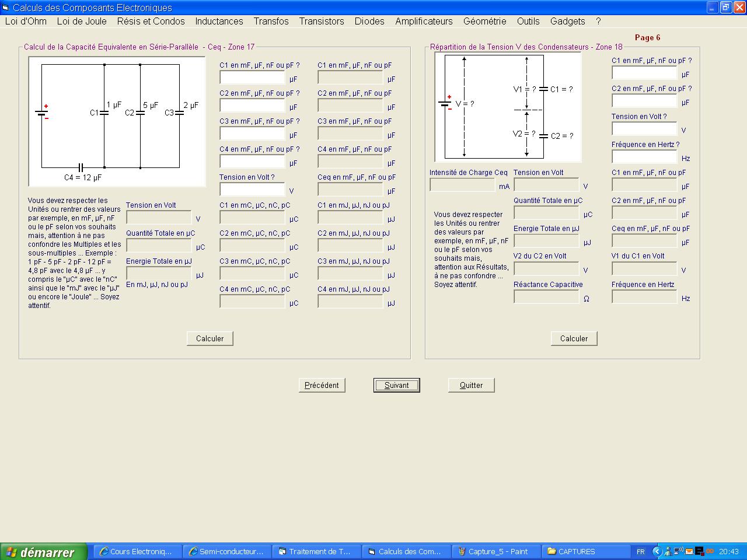Click orange mail envelope tray icon

pos(689,551)
